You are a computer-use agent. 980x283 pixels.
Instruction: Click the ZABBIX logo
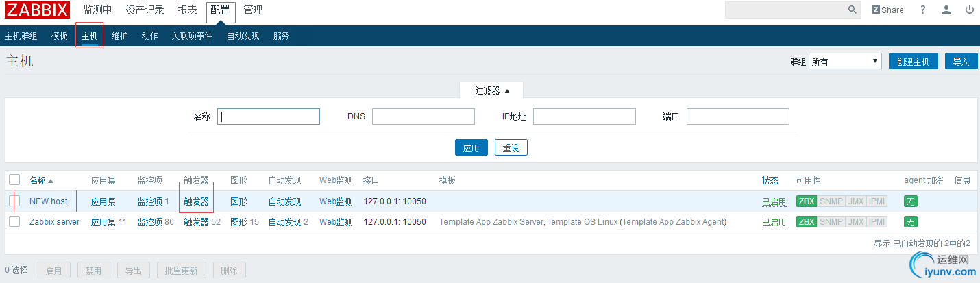point(38,10)
